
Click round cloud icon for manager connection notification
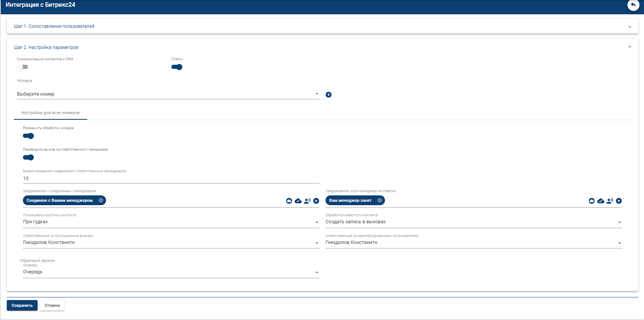click(x=289, y=201)
